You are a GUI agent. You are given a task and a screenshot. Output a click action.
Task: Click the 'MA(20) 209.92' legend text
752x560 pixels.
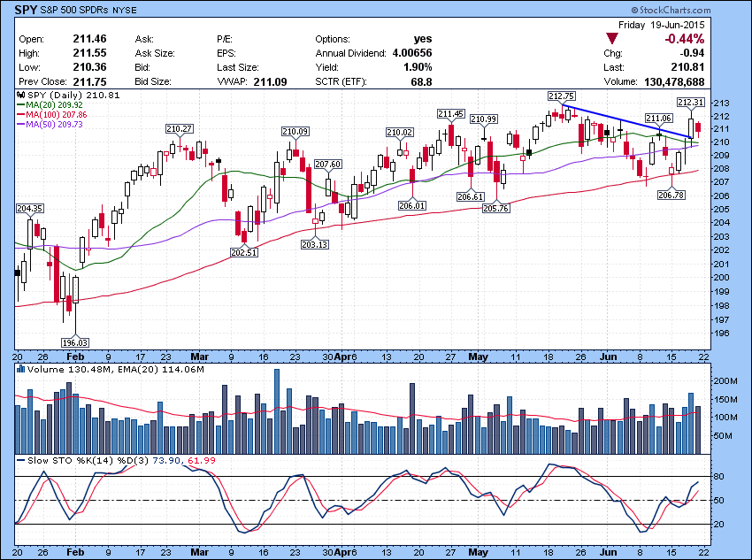point(54,105)
